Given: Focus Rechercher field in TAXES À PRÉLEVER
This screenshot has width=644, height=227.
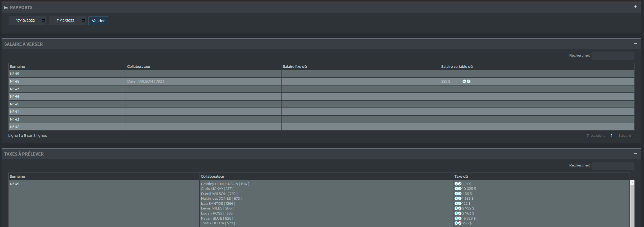Looking at the screenshot, I should (613, 166).
